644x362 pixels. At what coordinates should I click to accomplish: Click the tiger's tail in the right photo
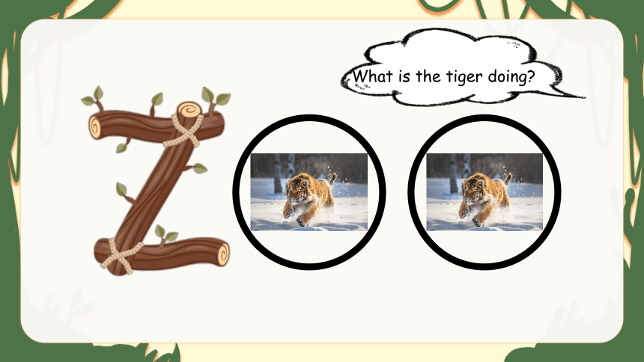(508, 179)
